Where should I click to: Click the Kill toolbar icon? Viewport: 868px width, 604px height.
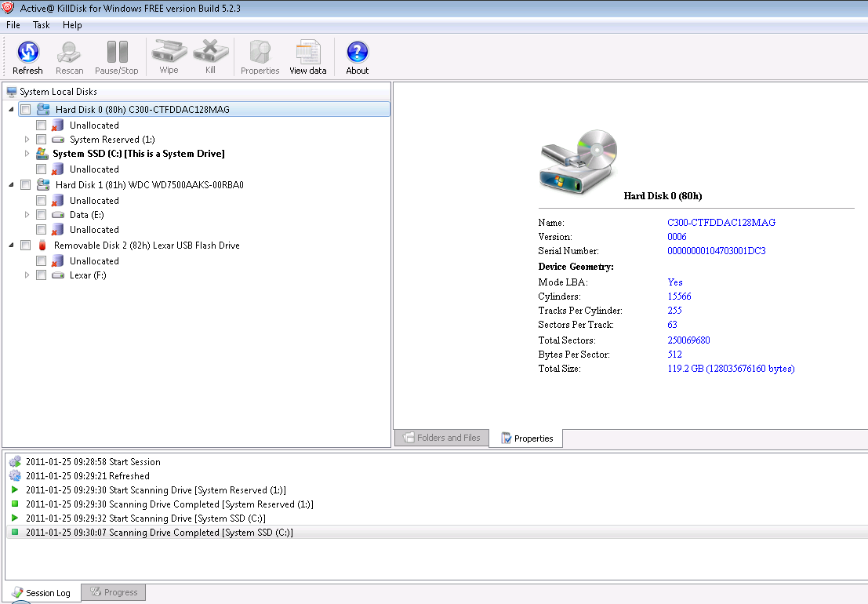[x=210, y=51]
